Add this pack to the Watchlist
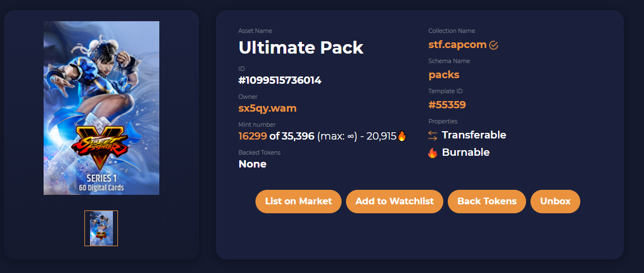644x273 pixels. coord(394,202)
